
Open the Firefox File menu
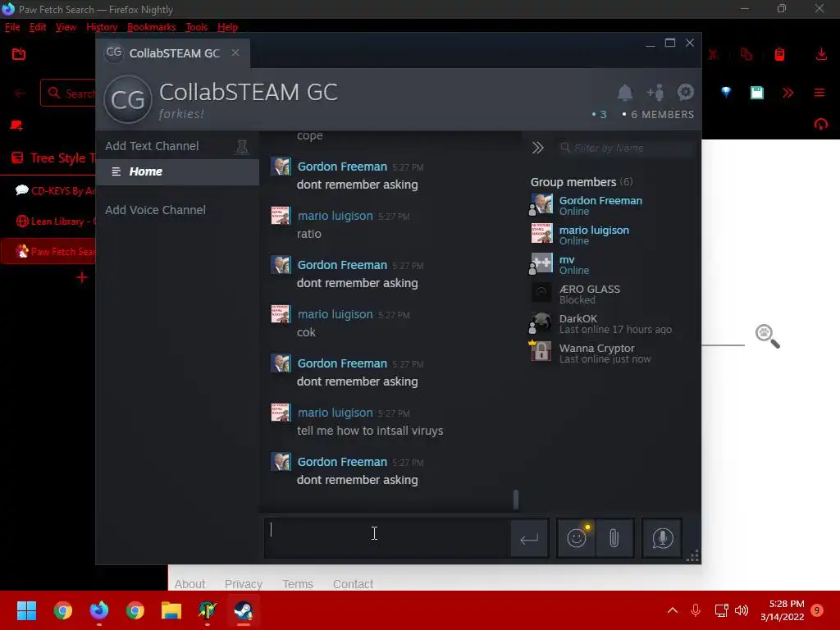tap(12, 27)
